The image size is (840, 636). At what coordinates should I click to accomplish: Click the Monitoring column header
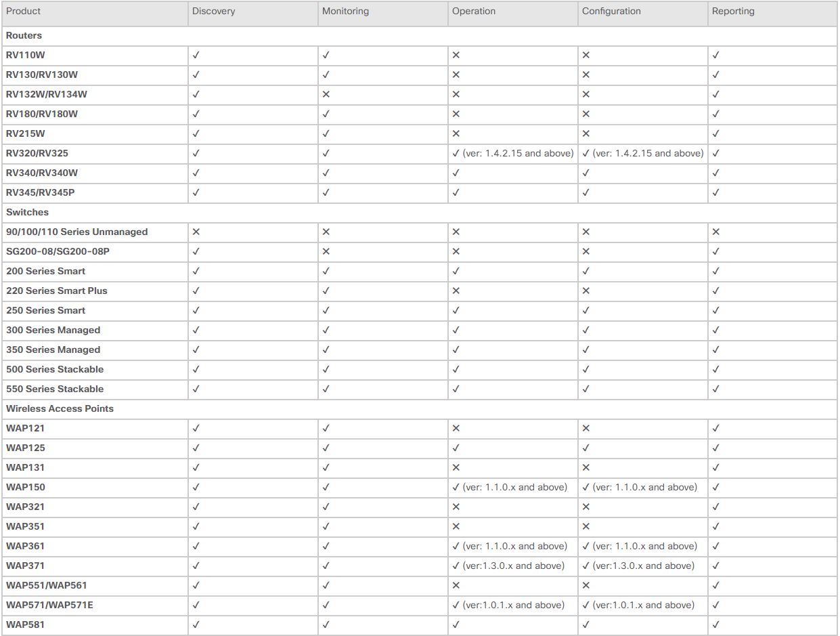click(x=345, y=12)
